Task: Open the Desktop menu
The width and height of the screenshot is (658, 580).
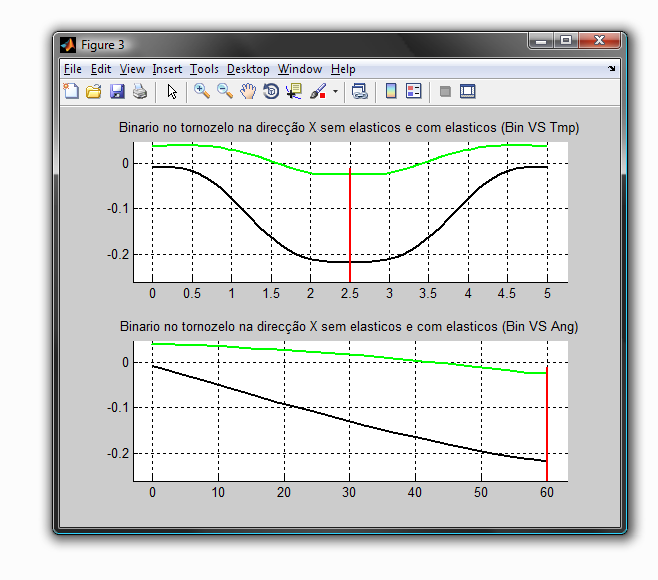Action: (x=248, y=69)
